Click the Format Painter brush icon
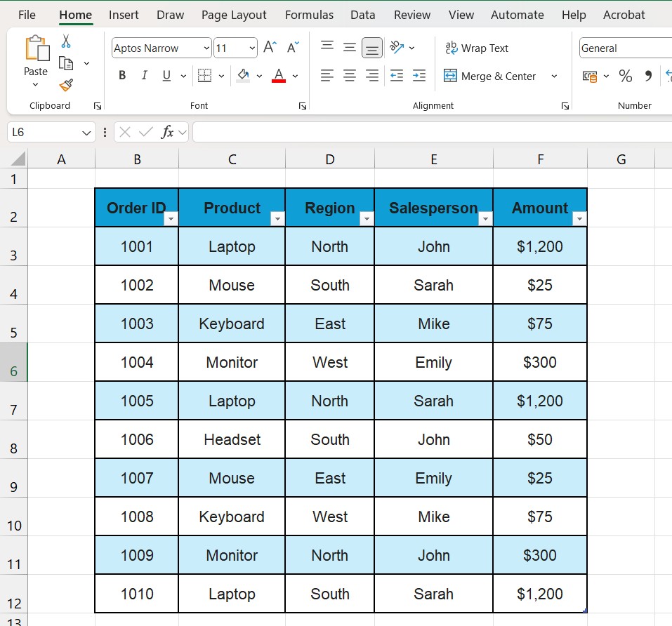The height and width of the screenshot is (626, 672). point(66,85)
